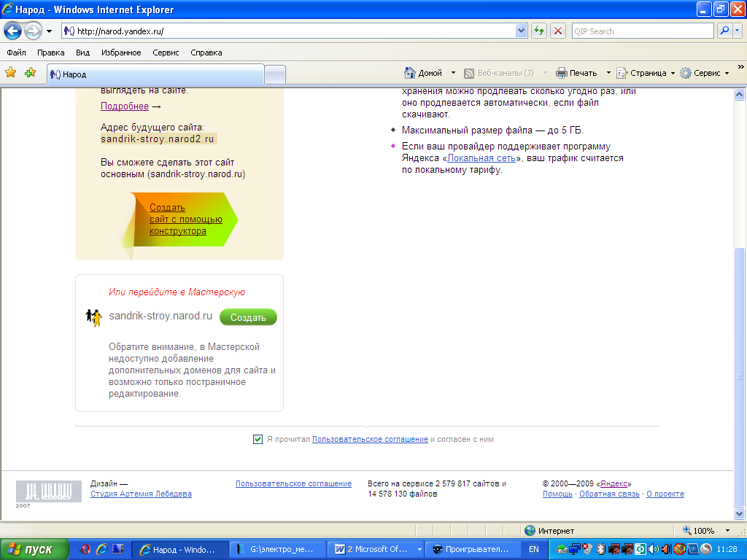Expand the zoom level dropdown arrow

(x=727, y=531)
